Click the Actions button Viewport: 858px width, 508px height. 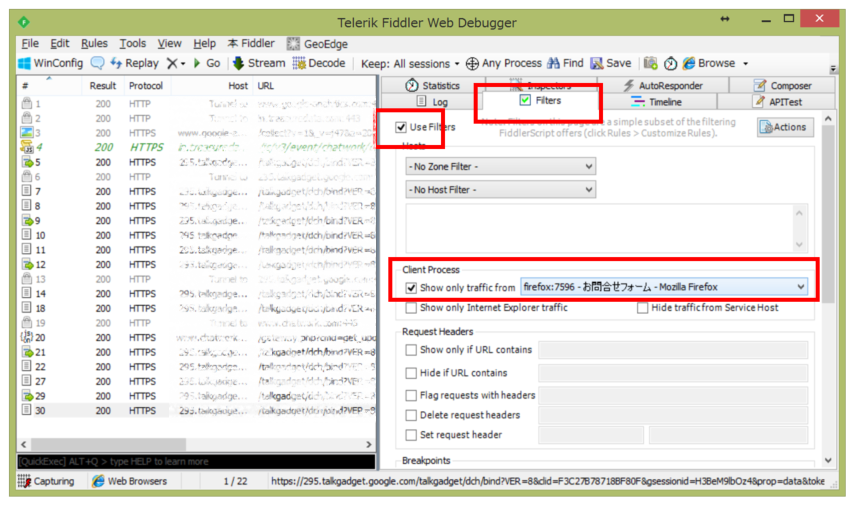click(785, 127)
